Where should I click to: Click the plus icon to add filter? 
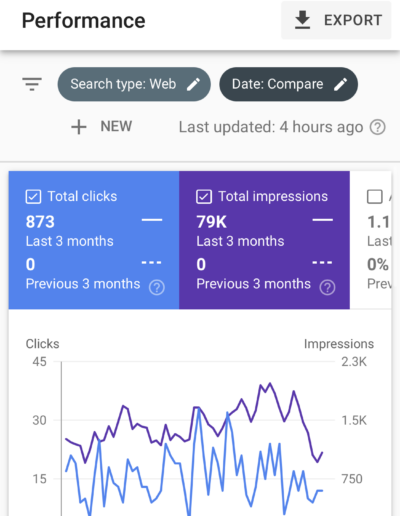[x=79, y=127]
